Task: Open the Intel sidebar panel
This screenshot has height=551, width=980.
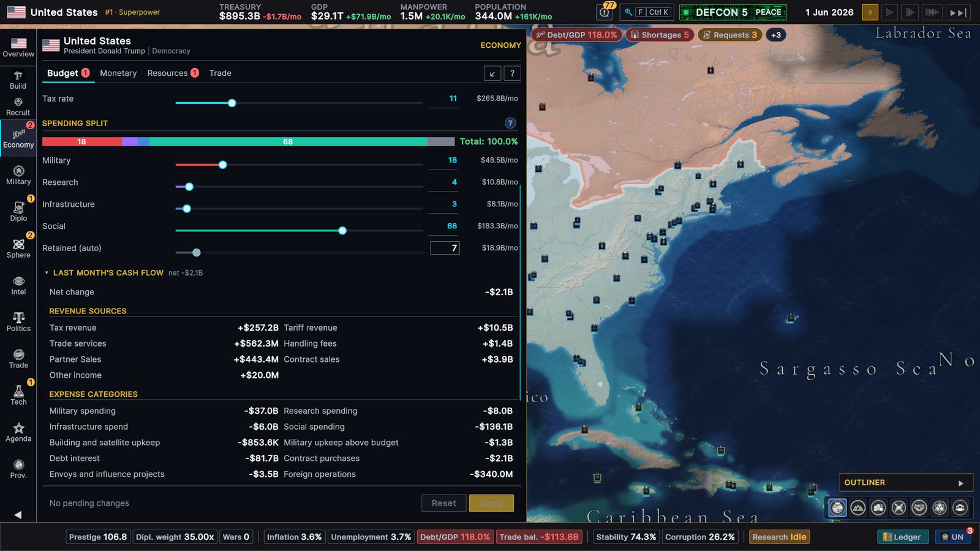Action: click(18, 285)
